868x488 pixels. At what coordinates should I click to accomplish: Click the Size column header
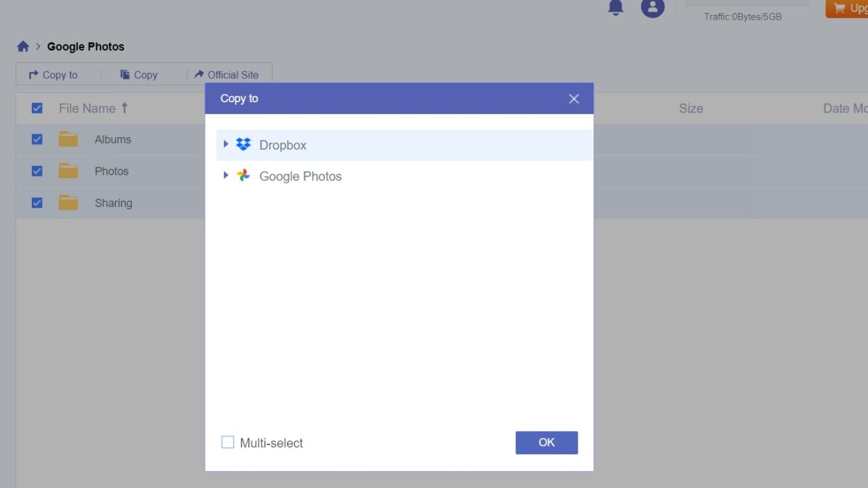(x=690, y=108)
